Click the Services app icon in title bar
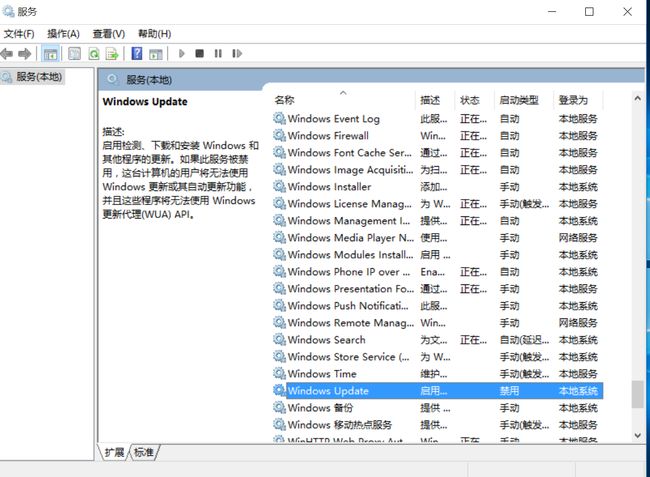Viewport: 650px width, 477px height. tap(8, 11)
